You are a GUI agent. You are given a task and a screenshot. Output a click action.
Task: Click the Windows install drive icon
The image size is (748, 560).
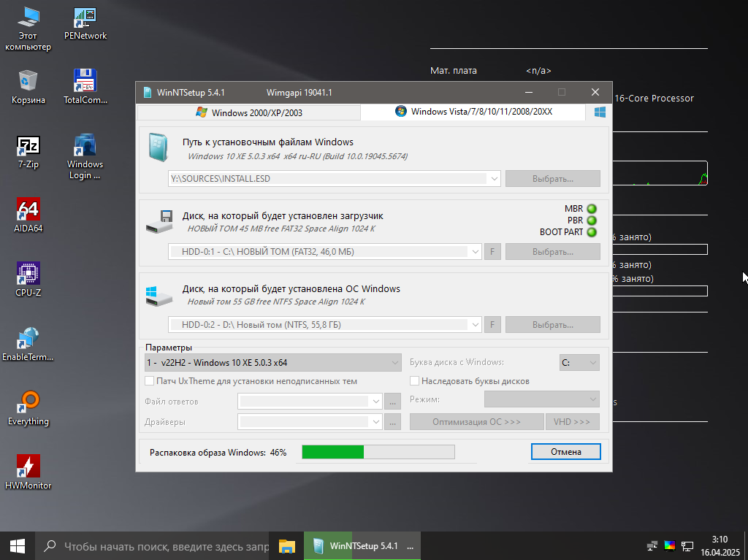(x=159, y=296)
